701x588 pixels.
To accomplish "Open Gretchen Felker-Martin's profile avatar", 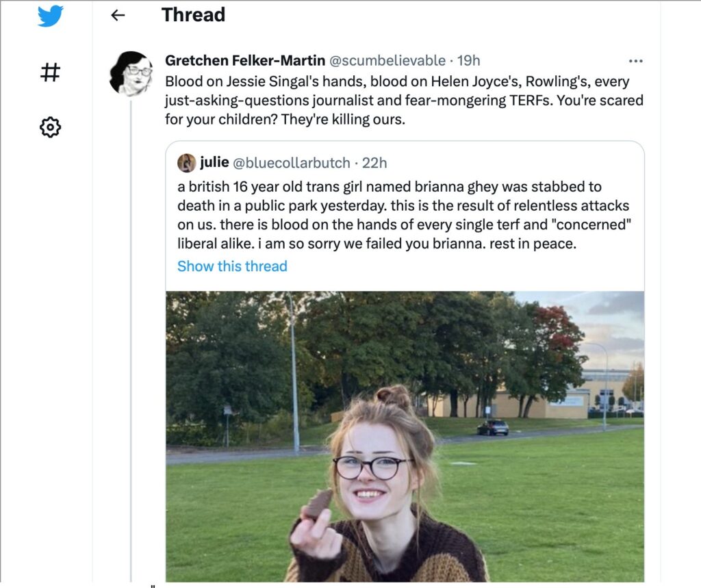I will pyautogui.click(x=130, y=73).
